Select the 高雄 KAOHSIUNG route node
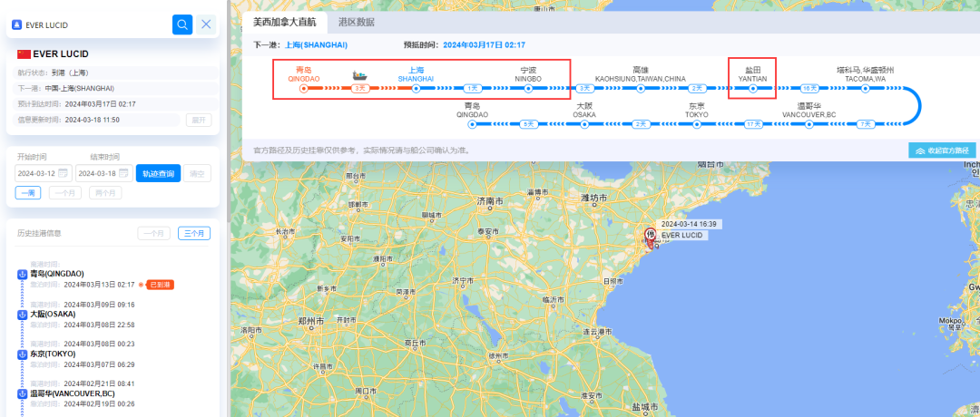The image size is (980, 417). point(641,89)
